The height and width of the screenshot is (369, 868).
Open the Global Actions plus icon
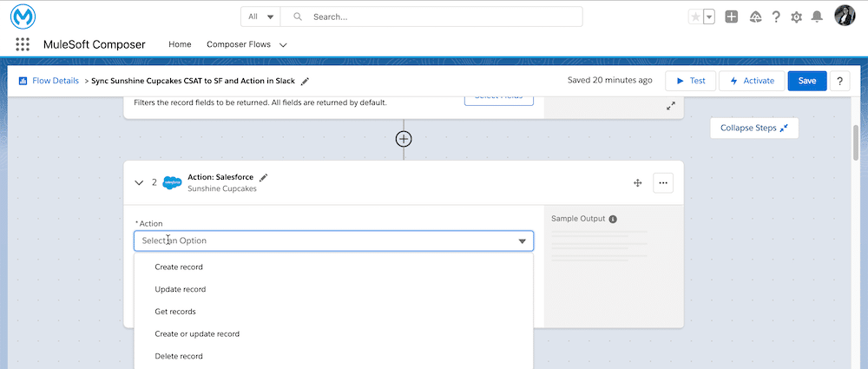click(731, 16)
